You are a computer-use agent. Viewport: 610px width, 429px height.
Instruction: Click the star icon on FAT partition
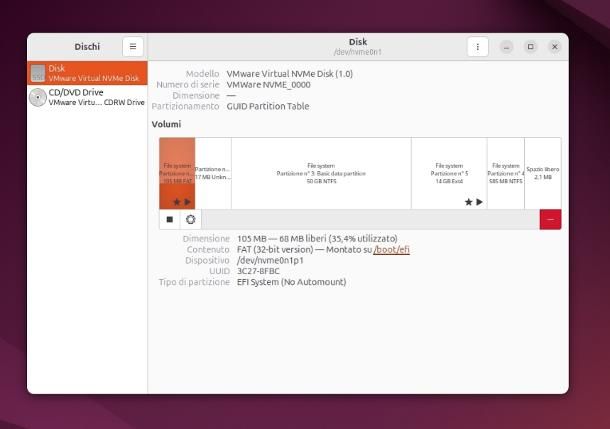(x=177, y=202)
